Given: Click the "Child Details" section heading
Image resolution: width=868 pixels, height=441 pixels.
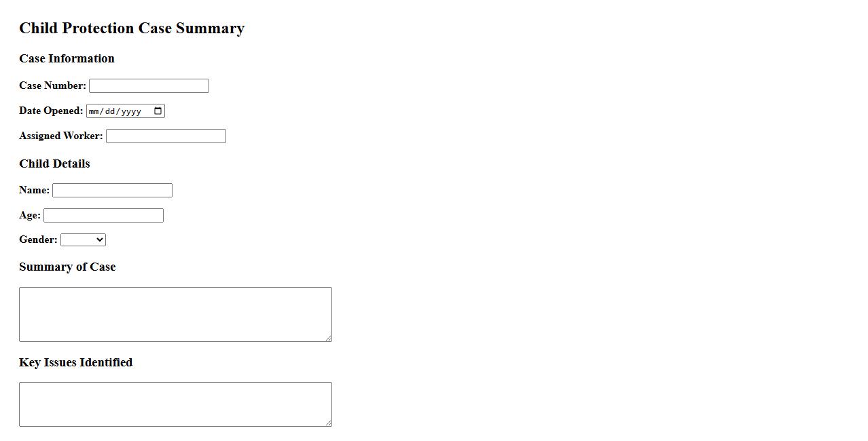Looking at the screenshot, I should coord(54,164).
